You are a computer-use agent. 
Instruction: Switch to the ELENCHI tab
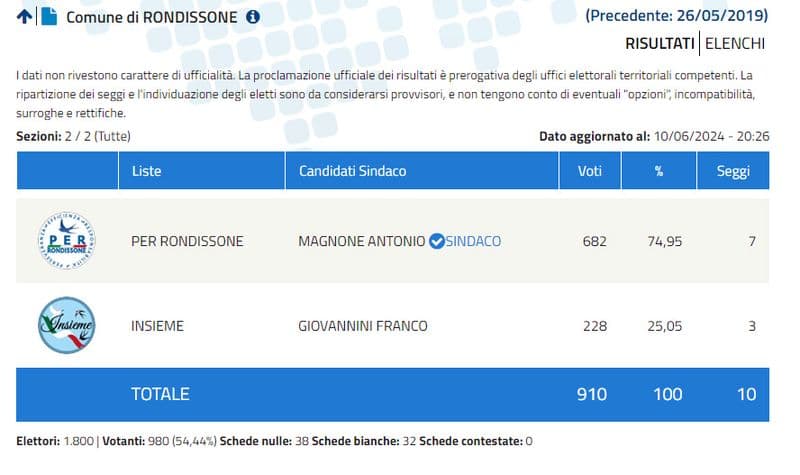(x=735, y=43)
